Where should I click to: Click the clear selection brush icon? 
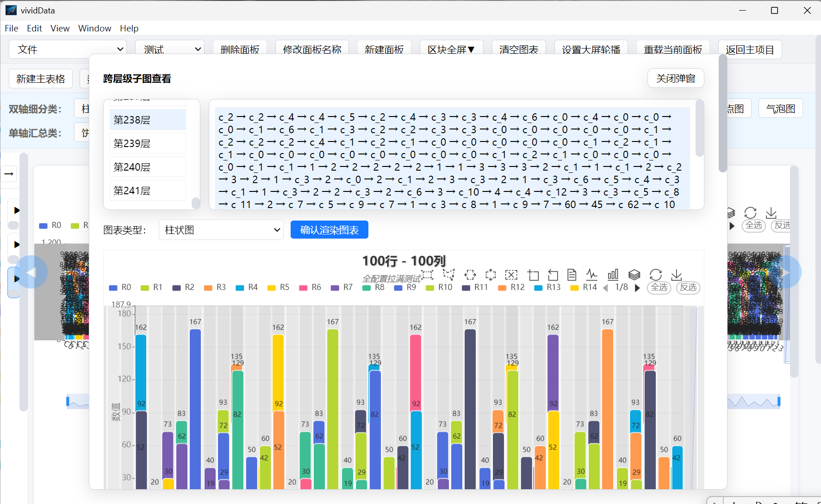click(511, 275)
